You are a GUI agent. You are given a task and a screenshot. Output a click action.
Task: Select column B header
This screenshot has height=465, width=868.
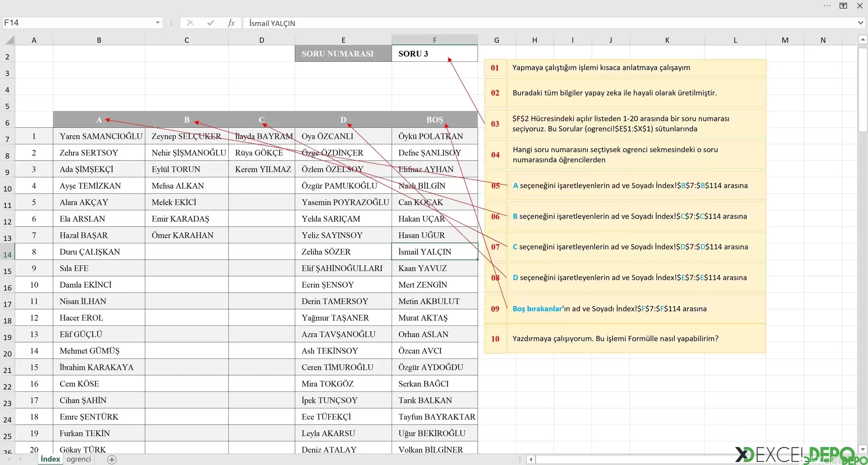point(99,40)
